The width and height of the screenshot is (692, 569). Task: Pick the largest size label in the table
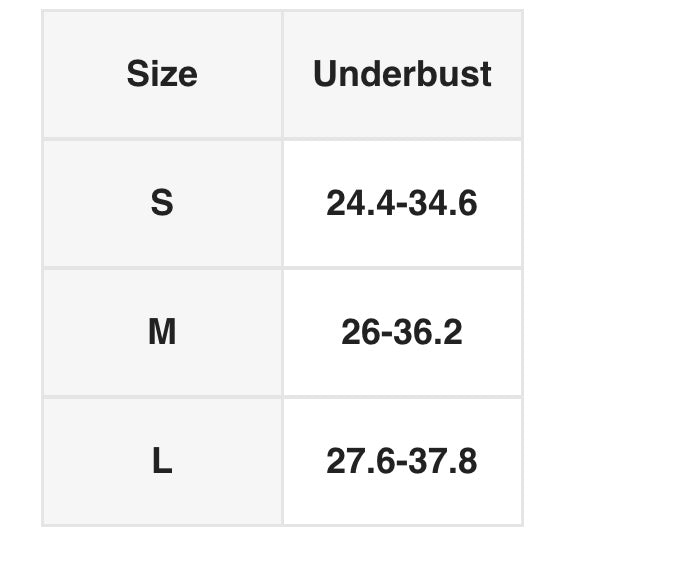(162, 461)
